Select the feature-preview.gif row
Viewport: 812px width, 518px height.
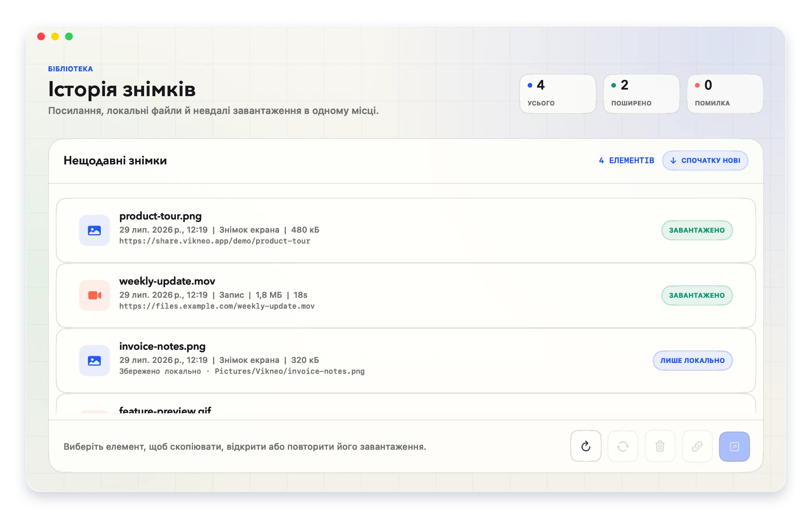click(x=406, y=404)
